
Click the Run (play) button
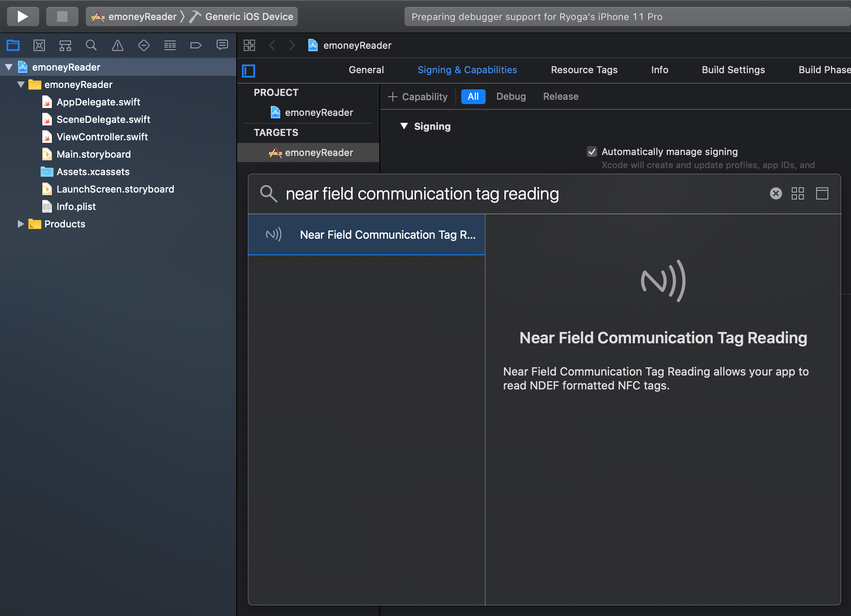[x=23, y=17]
